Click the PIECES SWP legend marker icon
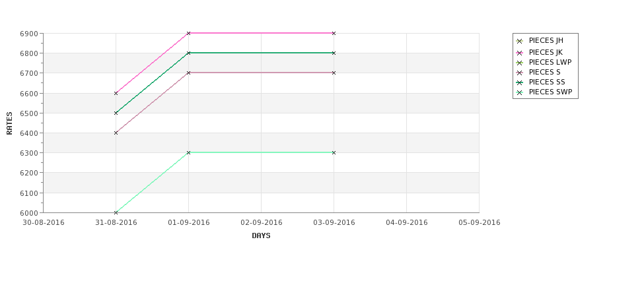This screenshot has width=644, height=283. [x=520, y=93]
